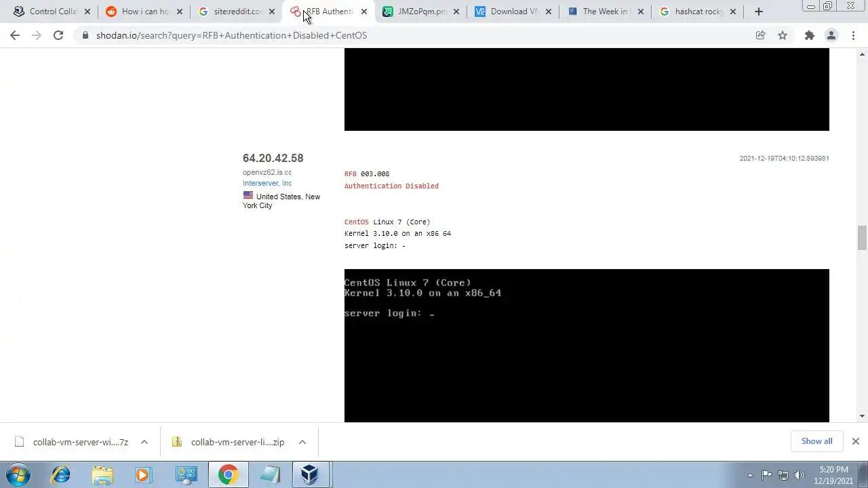Image resolution: width=868 pixels, height=488 pixels.
Task: Open the Windows Start menu
Action: point(18,475)
